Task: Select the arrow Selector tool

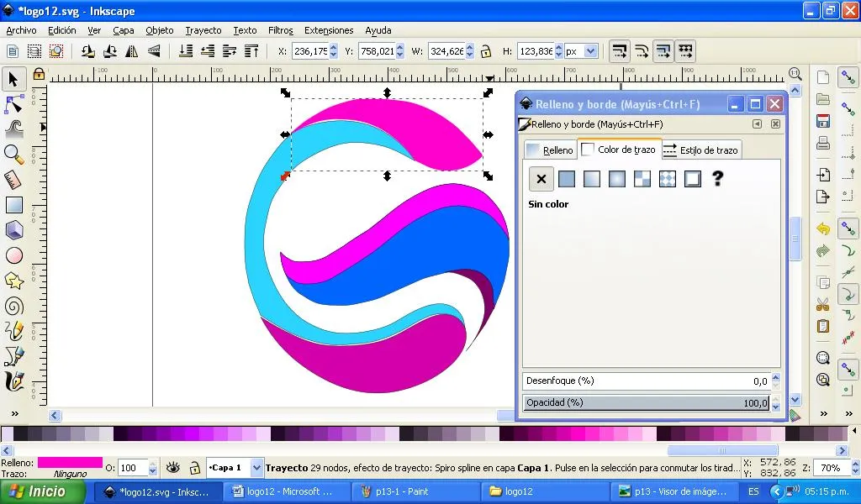Action: [x=13, y=80]
